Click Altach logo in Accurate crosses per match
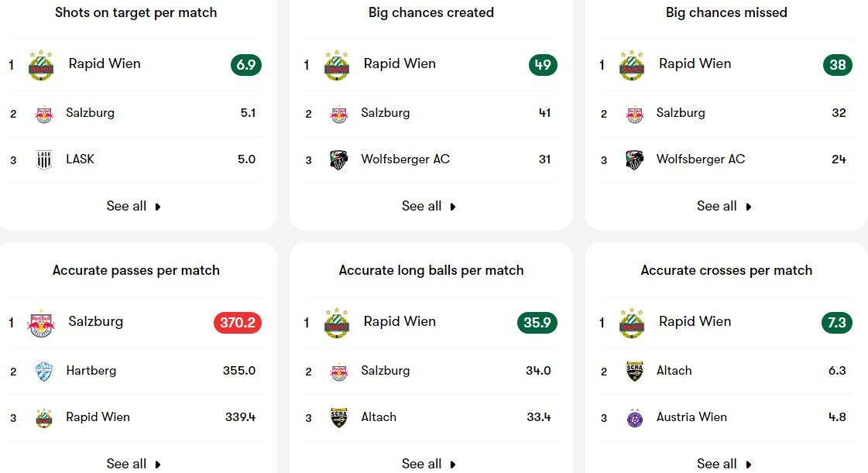Image resolution: width=868 pixels, height=473 pixels. tap(634, 372)
